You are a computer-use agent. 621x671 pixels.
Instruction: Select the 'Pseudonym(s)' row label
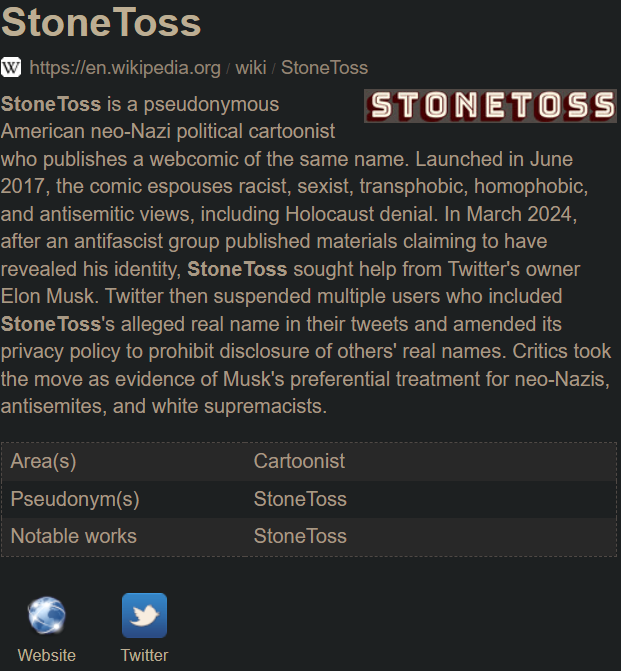tap(75, 499)
